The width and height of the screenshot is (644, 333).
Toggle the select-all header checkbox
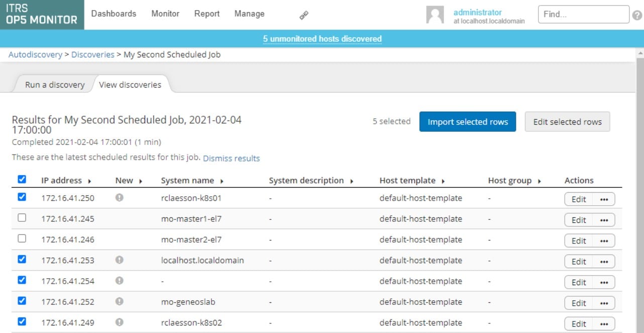(22, 179)
